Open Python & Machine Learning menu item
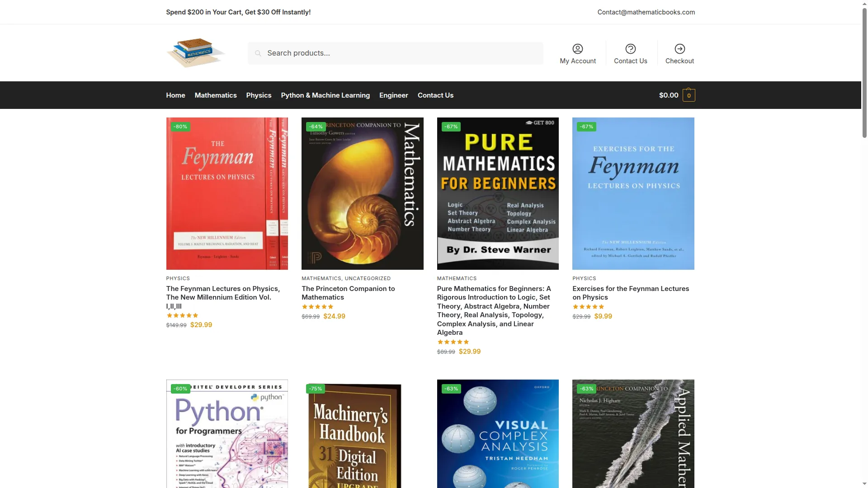This screenshot has width=868, height=488. (325, 95)
